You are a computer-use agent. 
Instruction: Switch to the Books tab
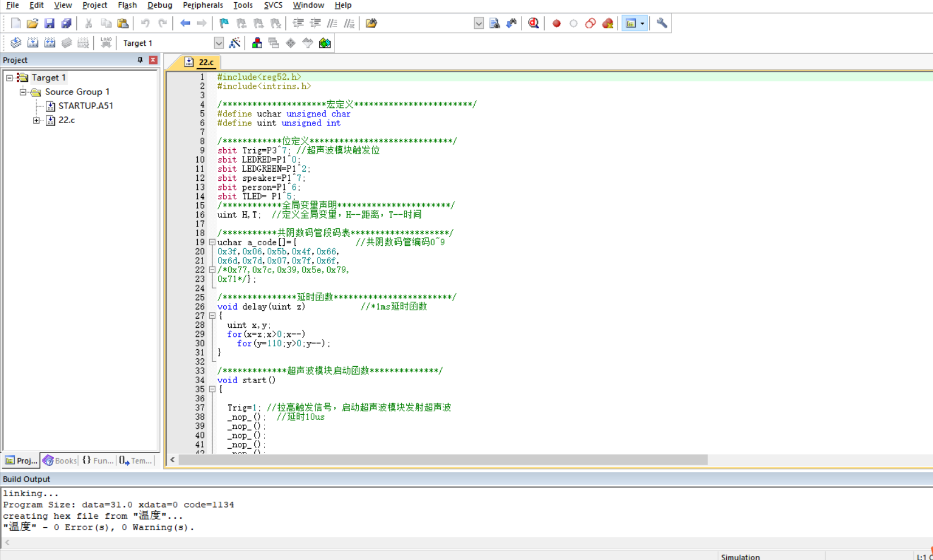(x=60, y=461)
